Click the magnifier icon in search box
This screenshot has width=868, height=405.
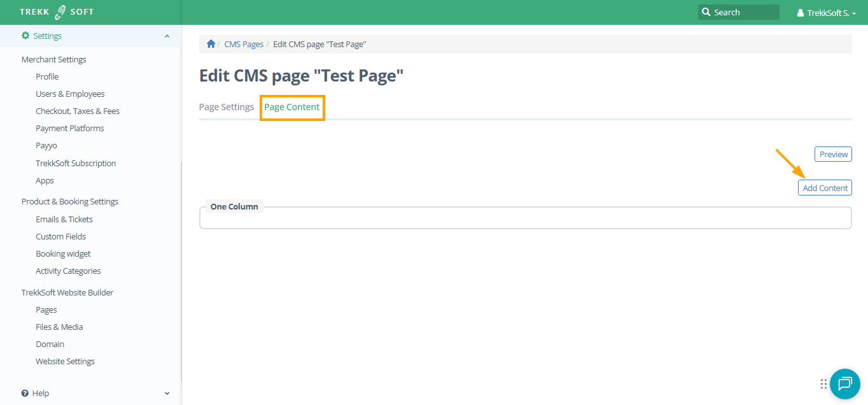point(706,12)
